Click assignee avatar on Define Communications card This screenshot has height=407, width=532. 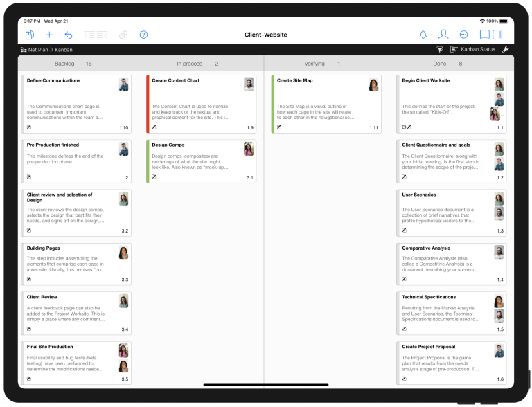click(x=124, y=84)
